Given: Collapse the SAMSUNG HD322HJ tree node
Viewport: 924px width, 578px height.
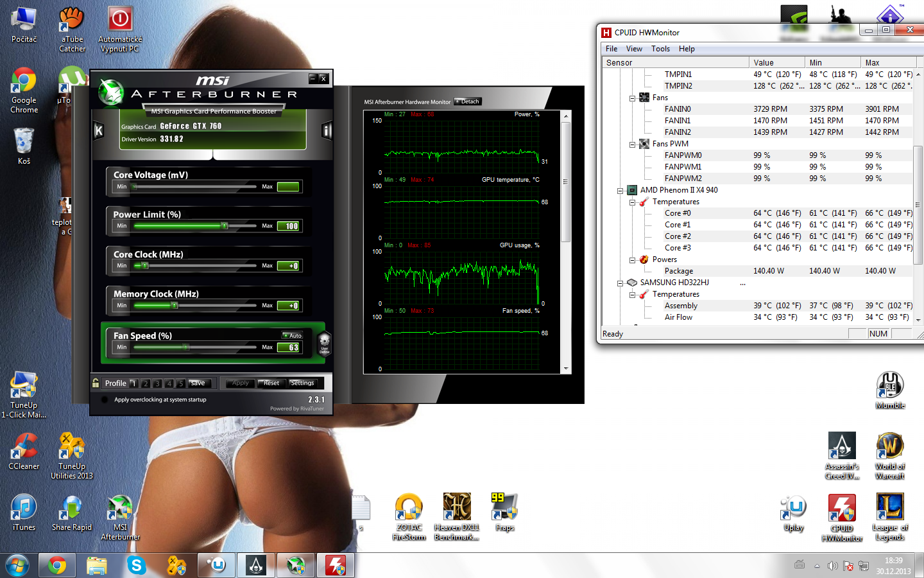Looking at the screenshot, I should [x=620, y=283].
